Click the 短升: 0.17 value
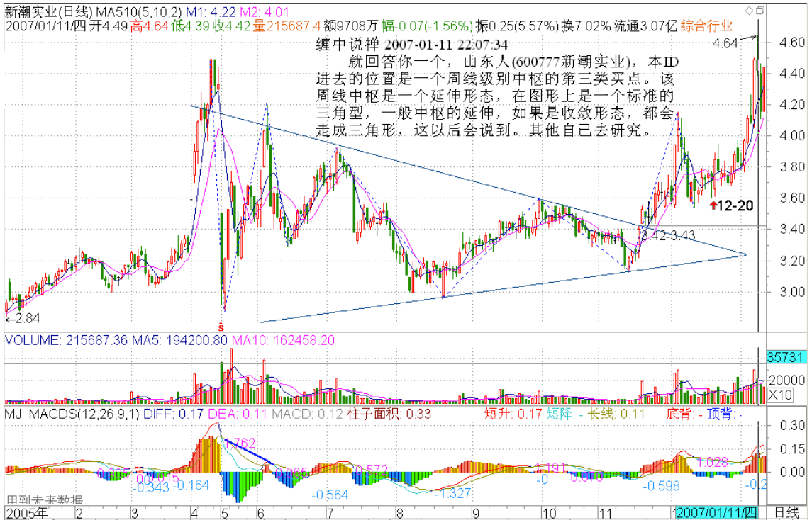812x525 pixels. [513, 414]
